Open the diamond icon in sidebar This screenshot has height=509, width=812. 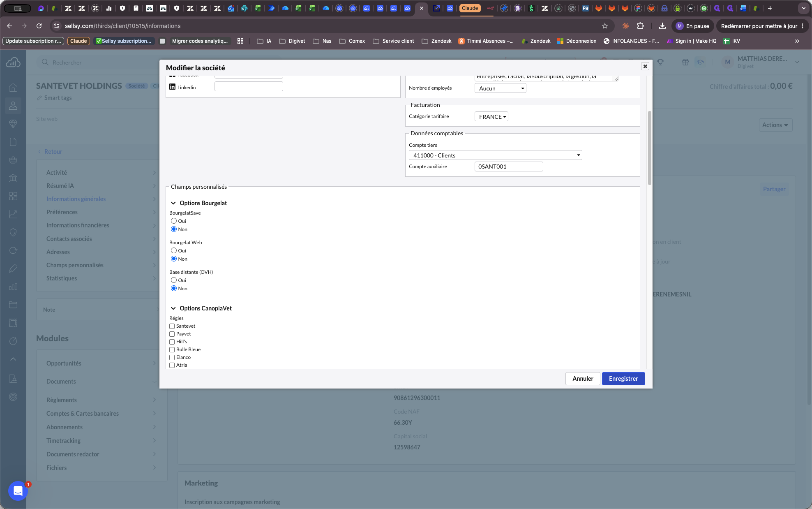tap(13, 124)
